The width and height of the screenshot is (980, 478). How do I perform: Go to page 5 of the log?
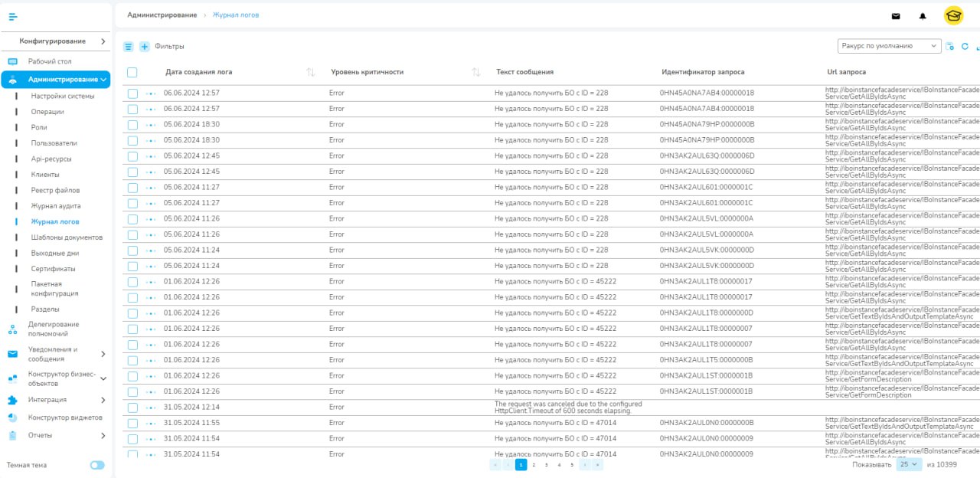[x=572, y=465]
